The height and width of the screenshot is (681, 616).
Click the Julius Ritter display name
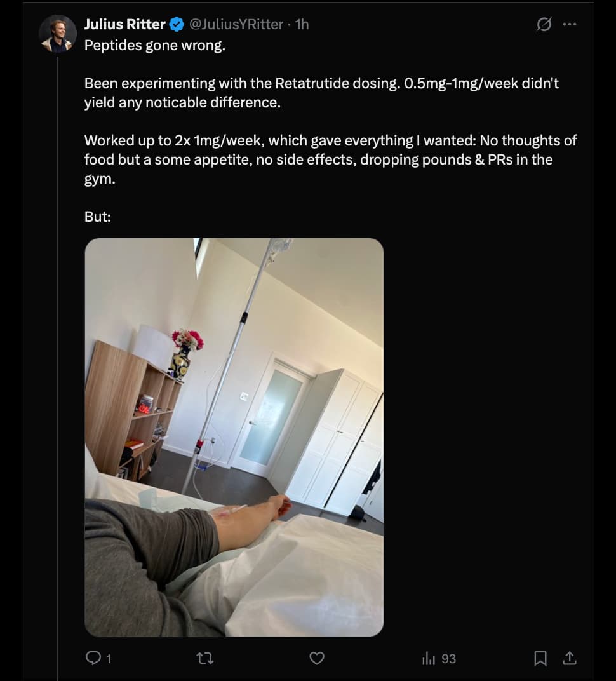[124, 24]
